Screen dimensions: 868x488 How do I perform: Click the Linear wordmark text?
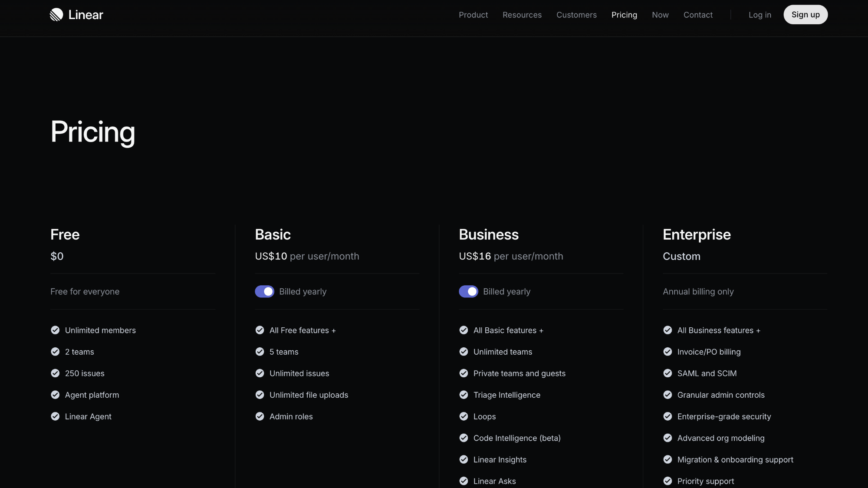[x=85, y=15]
